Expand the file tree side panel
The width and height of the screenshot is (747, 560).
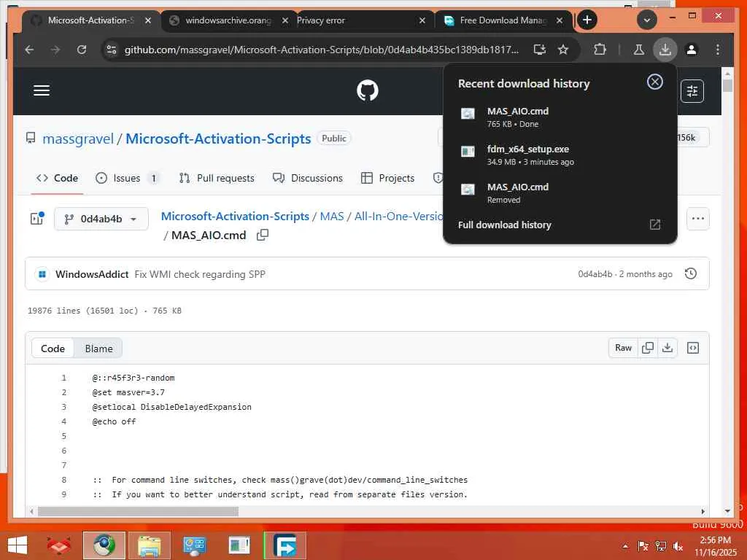coord(36,219)
